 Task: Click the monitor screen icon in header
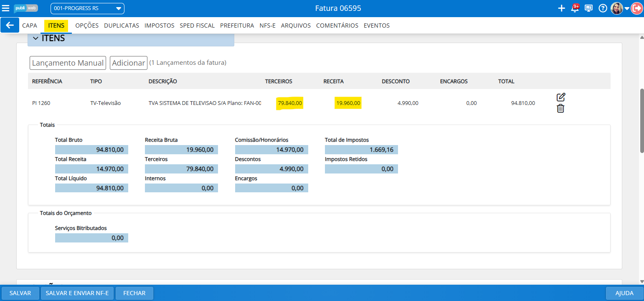[x=589, y=8]
